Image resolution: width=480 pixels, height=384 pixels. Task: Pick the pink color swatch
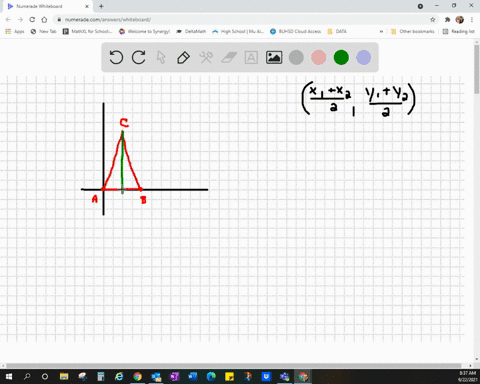point(319,57)
